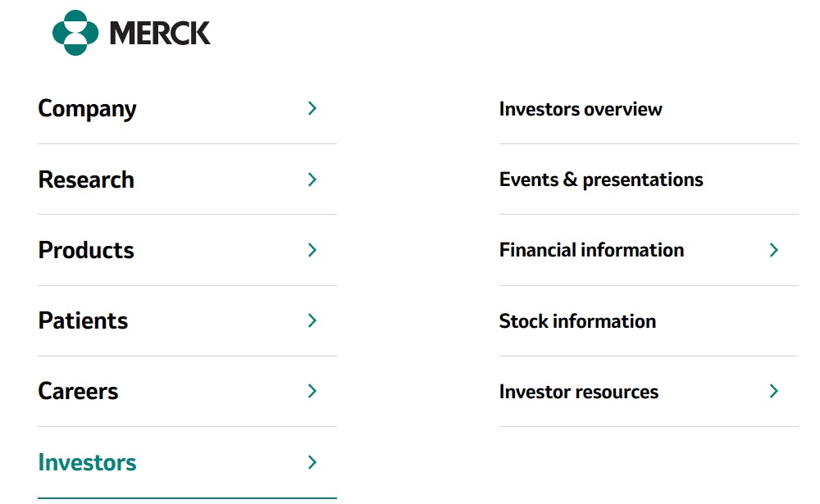This screenshot has width=820, height=504.
Task: Select the highlighted Investors menu label
Action: pyautogui.click(x=87, y=462)
